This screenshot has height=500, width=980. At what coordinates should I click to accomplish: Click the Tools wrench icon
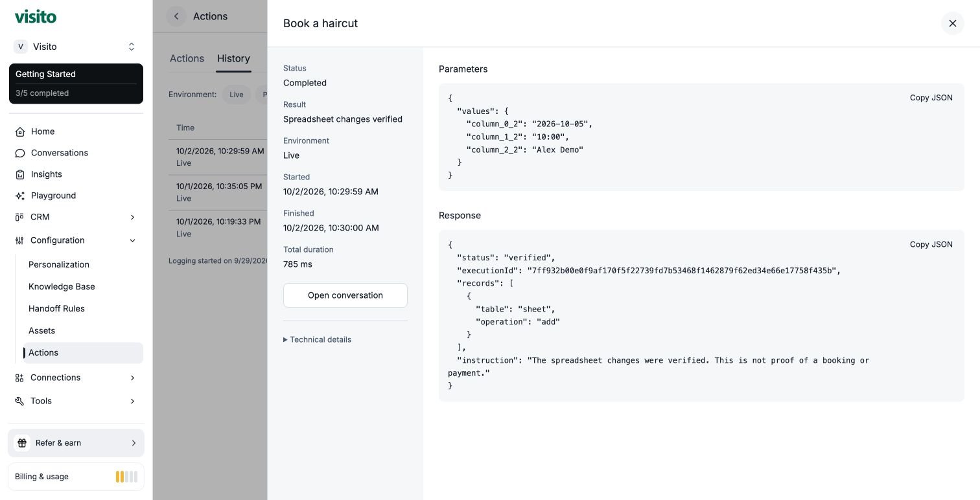click(x=19, y=401)
